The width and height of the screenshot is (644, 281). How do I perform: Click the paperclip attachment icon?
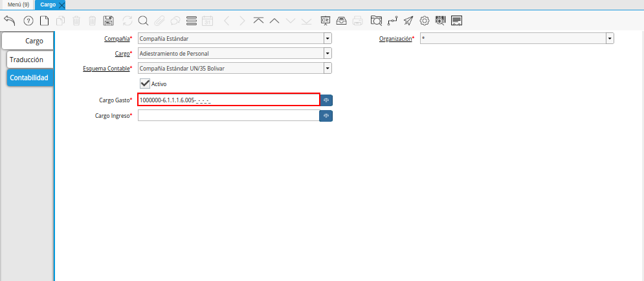tap(159, 21)
